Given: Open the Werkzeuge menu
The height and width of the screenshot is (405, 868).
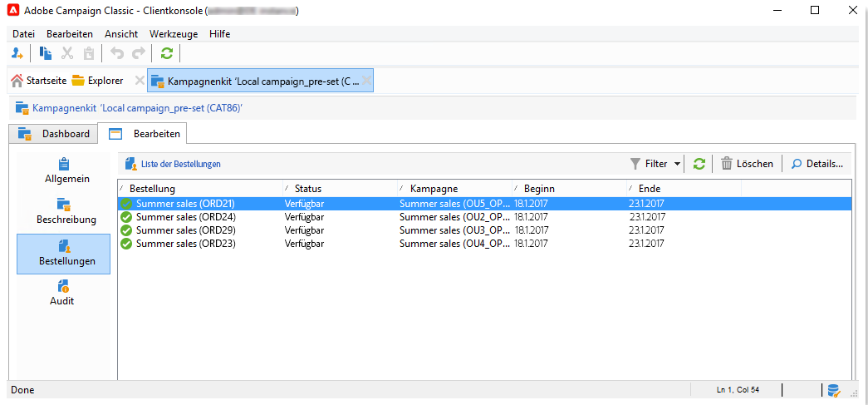Looking at the screenshot, I should coord(174,34).
